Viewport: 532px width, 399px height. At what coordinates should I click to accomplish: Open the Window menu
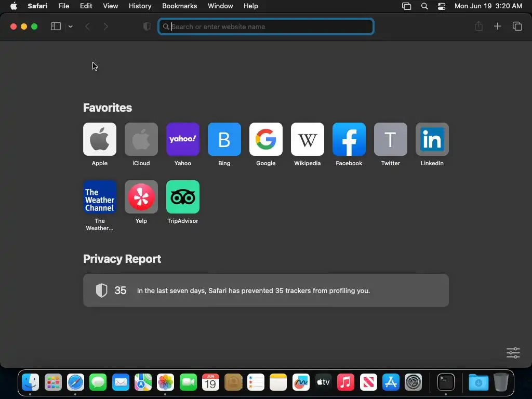pos(220,6)
